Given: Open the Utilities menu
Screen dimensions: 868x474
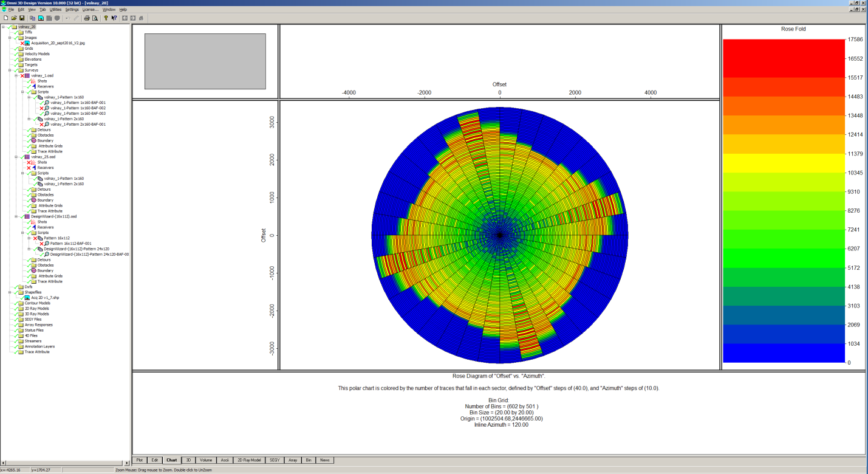Looking at the screenshot, I should pyautogui.click(x=55, y=10).
